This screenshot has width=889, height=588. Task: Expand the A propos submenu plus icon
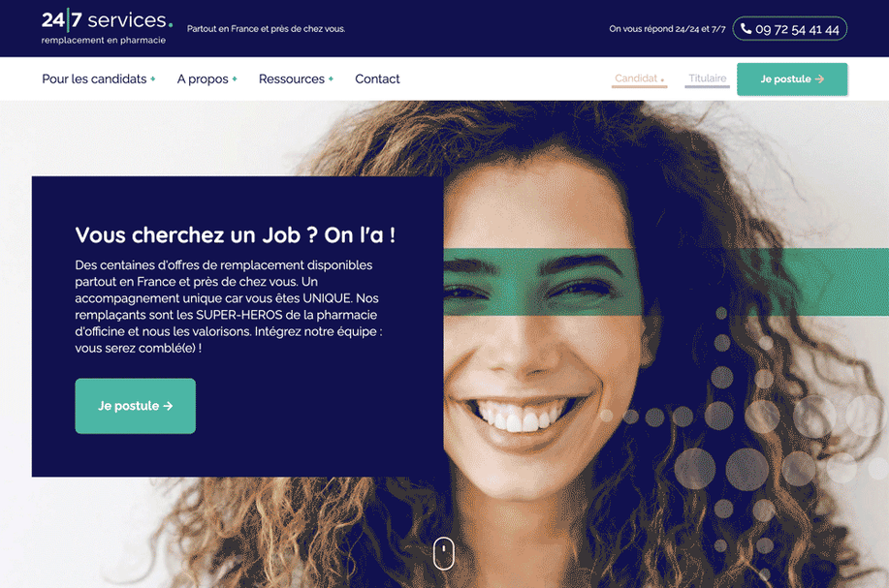235,79
